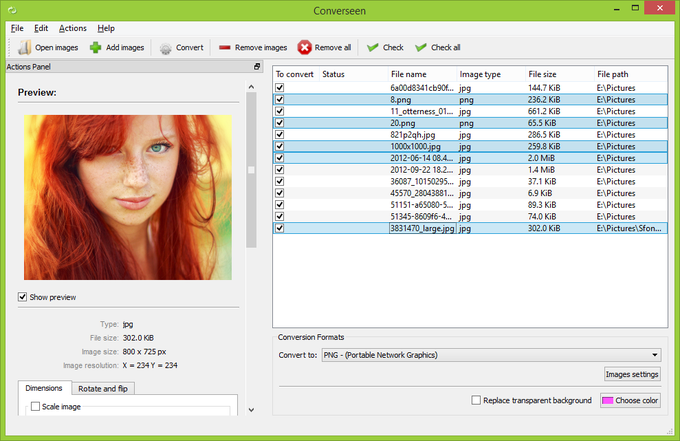Viewport: 680px width, 441px height.
Task: Click the green plus Add images icon
Action: (95, 47)
